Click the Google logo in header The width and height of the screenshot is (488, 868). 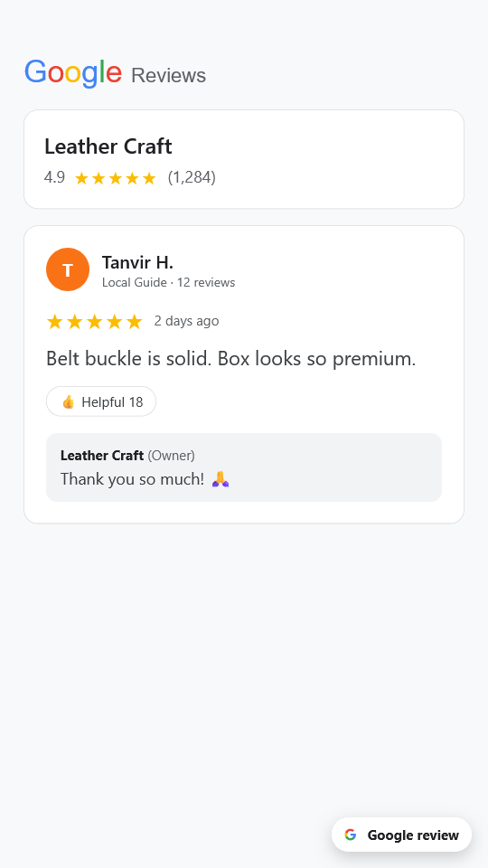(73, 72)
